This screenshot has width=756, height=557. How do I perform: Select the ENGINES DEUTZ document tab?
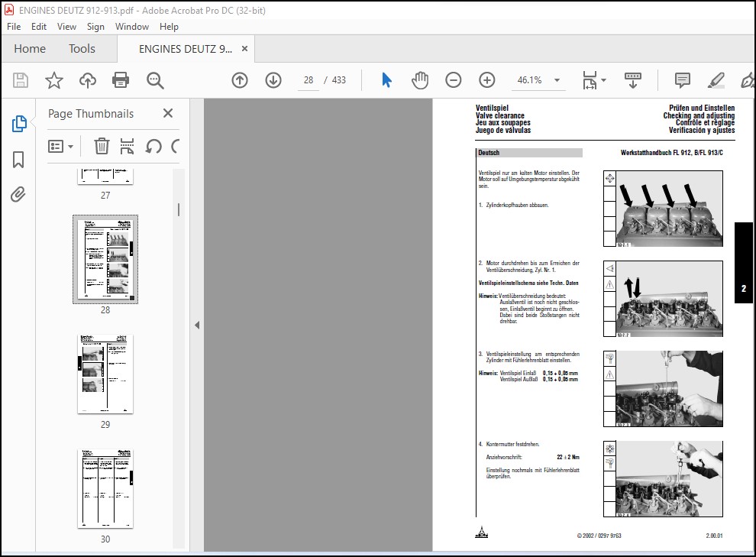(186, 49)
